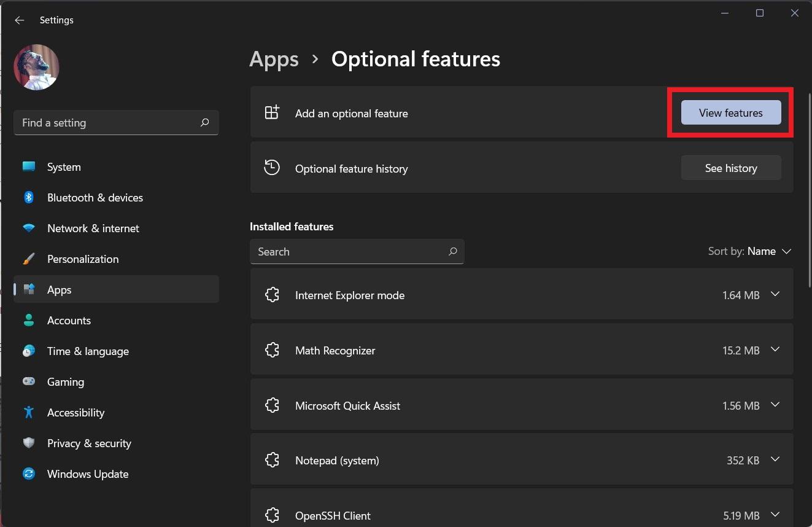Select the Privacy & security shield icon
This screenshot has height=527, width=812.
coord(29,443)
